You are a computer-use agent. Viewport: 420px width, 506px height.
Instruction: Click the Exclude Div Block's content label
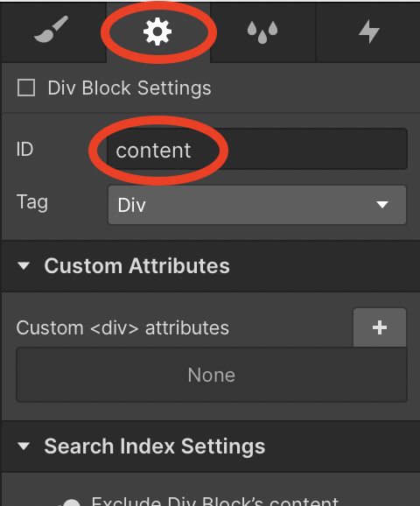point(215,501)
